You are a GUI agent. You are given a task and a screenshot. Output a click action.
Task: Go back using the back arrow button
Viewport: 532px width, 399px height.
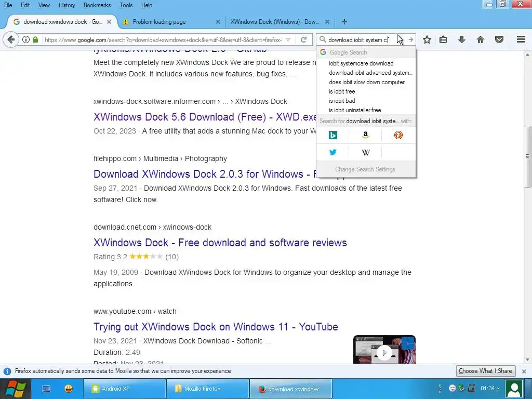(x=11, y=39)
